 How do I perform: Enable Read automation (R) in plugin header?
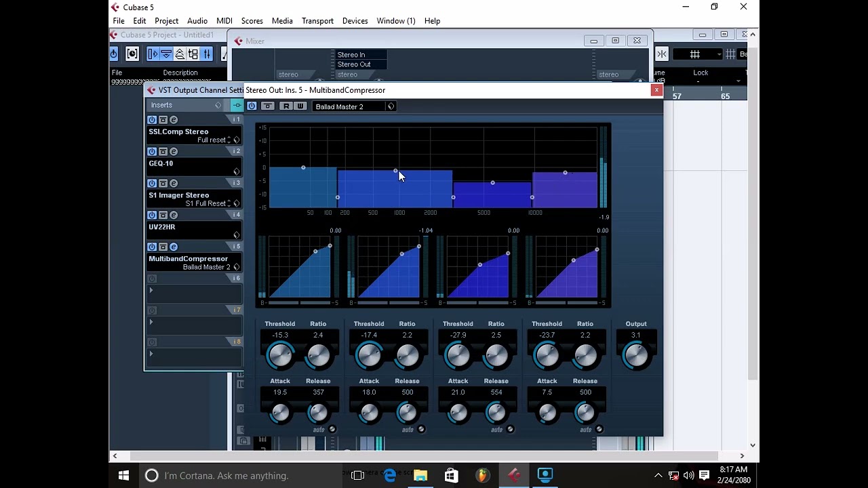286,106
